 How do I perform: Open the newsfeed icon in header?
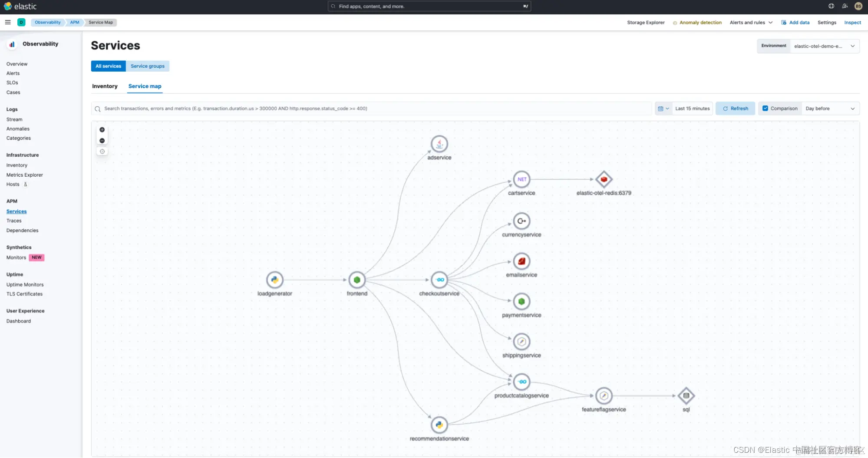(x=845, y=6)
